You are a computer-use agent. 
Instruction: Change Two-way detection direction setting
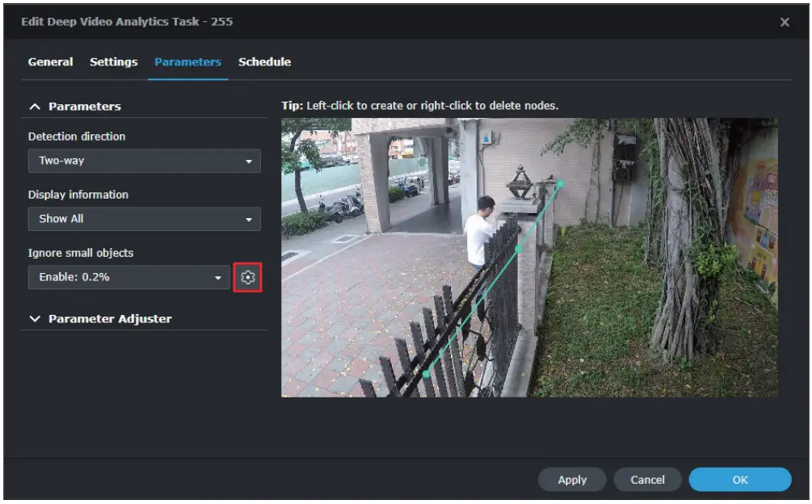pos(145,161)
